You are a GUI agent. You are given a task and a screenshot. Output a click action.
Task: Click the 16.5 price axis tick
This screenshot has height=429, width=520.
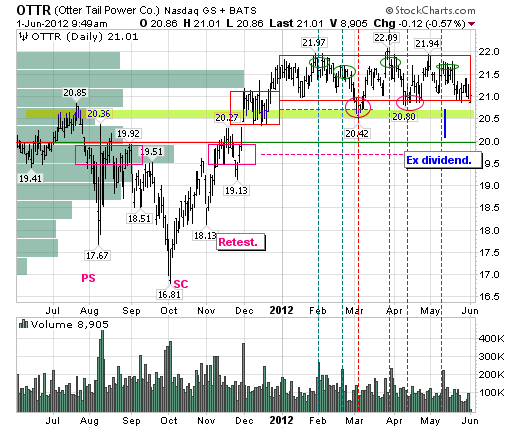tap(489, 297)
